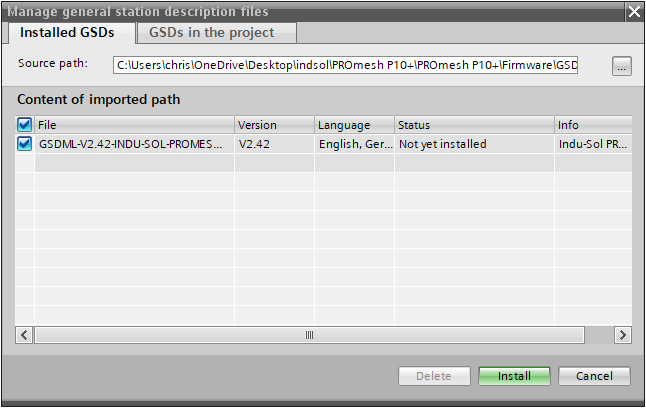Toggle the select-all checkbox in header row

24,124
